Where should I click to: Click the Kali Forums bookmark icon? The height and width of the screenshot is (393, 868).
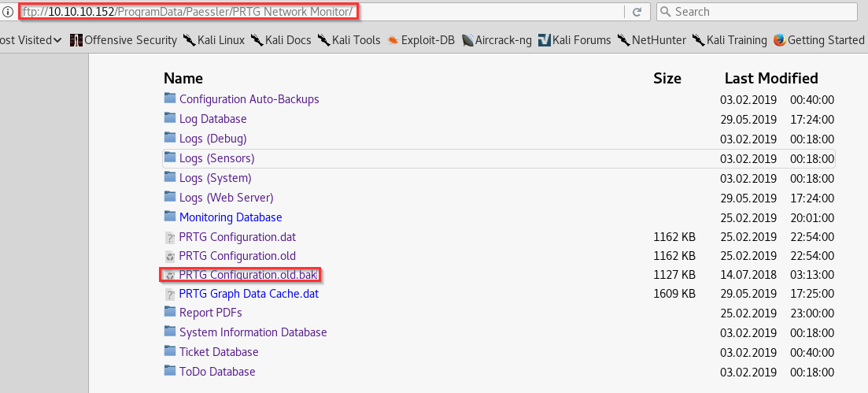pyautogui.click(x=544, y=40)
